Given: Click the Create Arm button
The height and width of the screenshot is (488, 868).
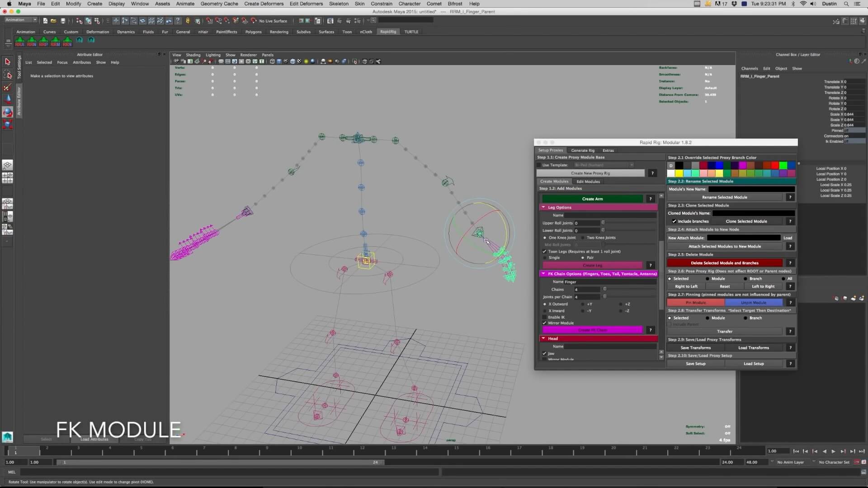Looking at the screenshot, I should pos(592,199).
